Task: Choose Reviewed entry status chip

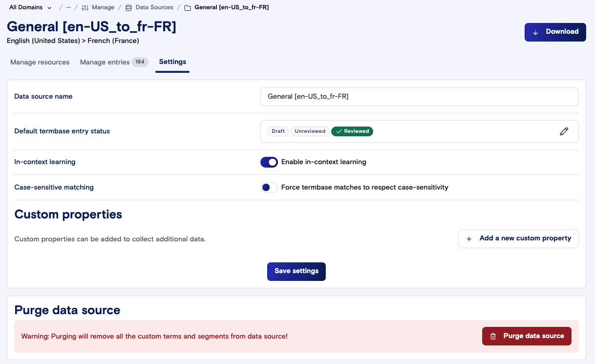Action: point(352,131)
